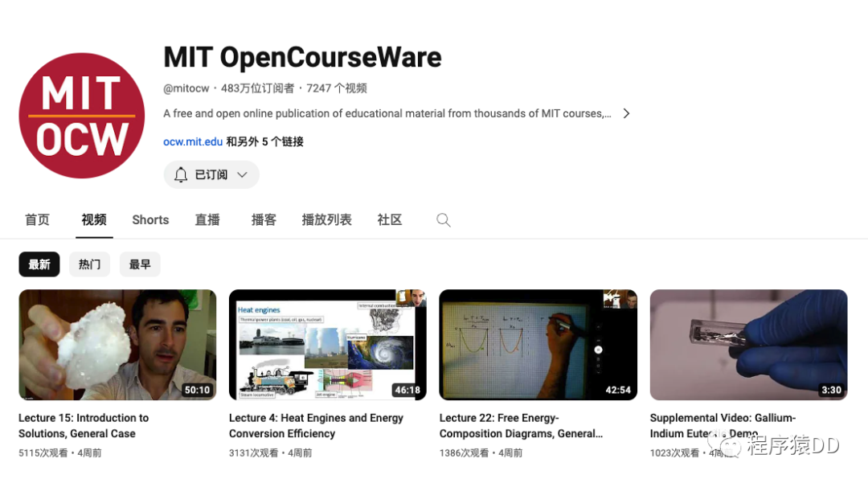The width and height of the screenshot is (868, 483).
Task: Select the 最早 sort filter chip
Action: click(x=140, y=264)
